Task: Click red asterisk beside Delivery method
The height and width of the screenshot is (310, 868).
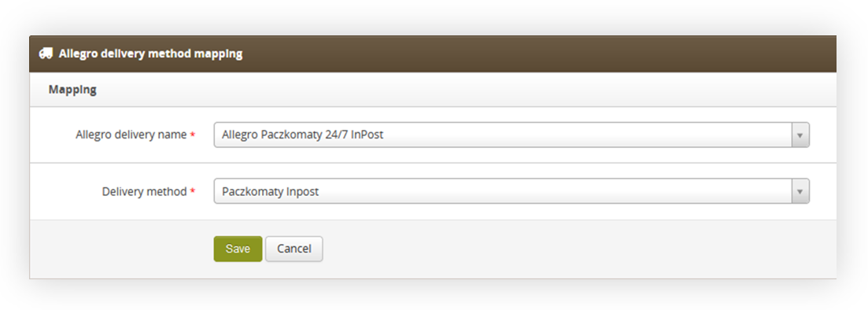Action: point(193,190)
